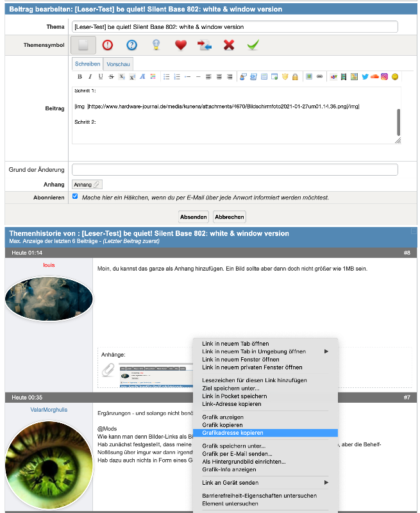Choose the blue question mark topic icon
Viewport: 420px width, 513px height.
click(x=131, y=45)
